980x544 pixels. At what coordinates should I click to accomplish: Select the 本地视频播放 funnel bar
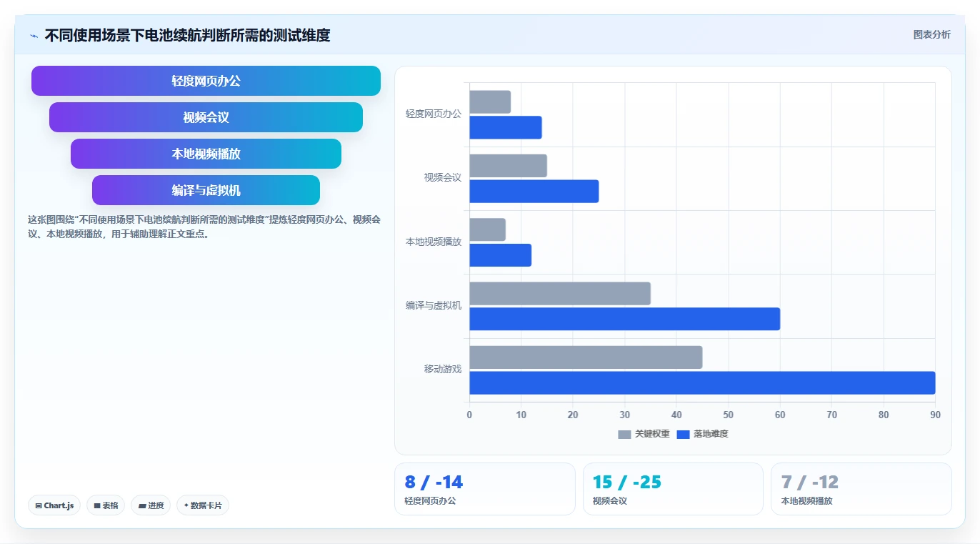(206, 154)
